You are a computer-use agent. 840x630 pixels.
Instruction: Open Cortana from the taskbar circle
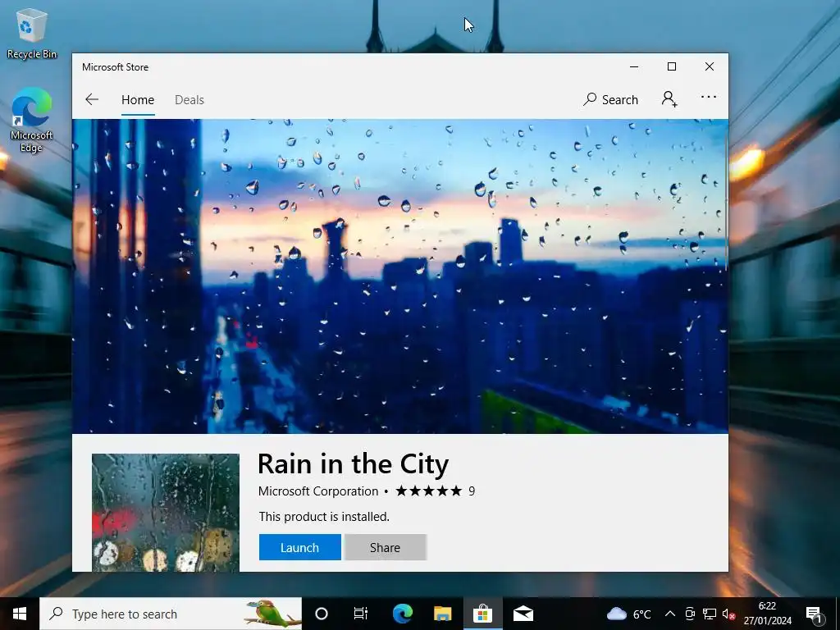click(x=322, y=614)
